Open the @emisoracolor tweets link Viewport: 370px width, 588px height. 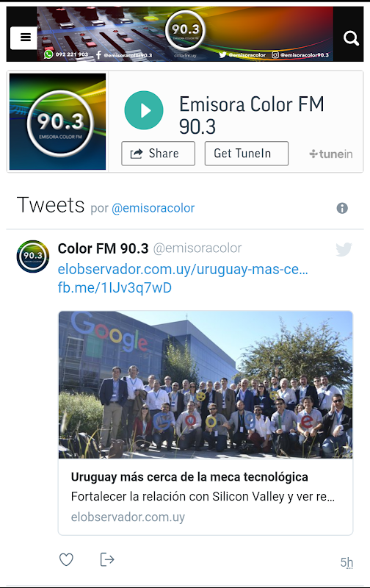(x=153, y=208)
